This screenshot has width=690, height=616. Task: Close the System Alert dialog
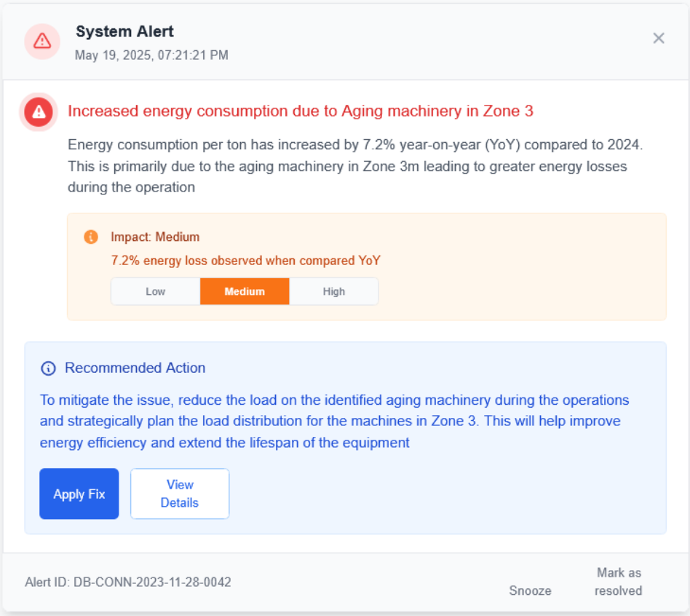pos(659,38)
